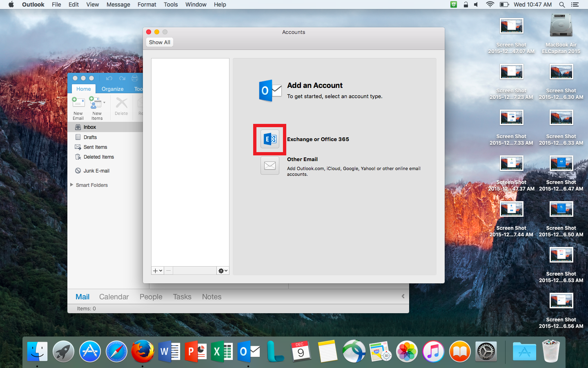Image resolution: width=588 pixels, height=368 pixels.
Task: Switch to Calendar view
Action: (x=114, y=297)
